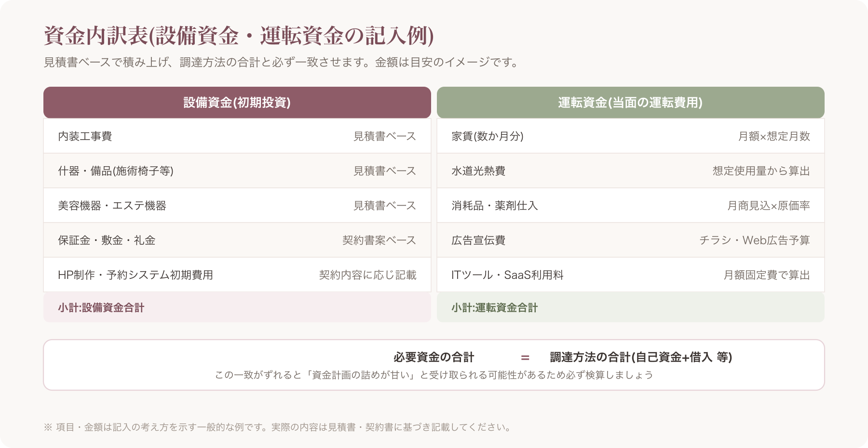
Task: Select the 消耗品・薬剤仕入 label
Action: [495, 206]
